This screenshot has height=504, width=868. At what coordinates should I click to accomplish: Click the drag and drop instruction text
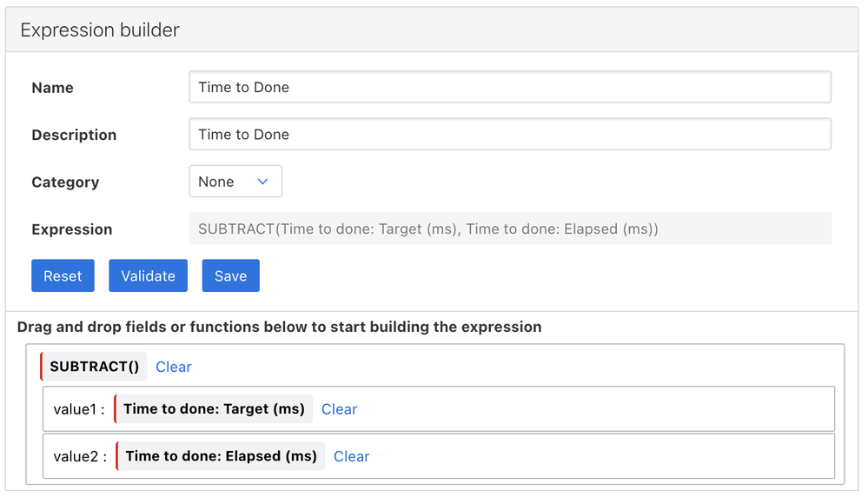(x=279, y=327)
